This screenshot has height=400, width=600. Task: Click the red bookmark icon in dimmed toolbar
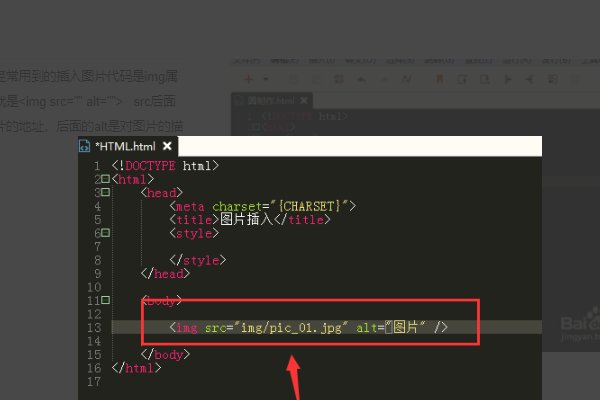440,79
